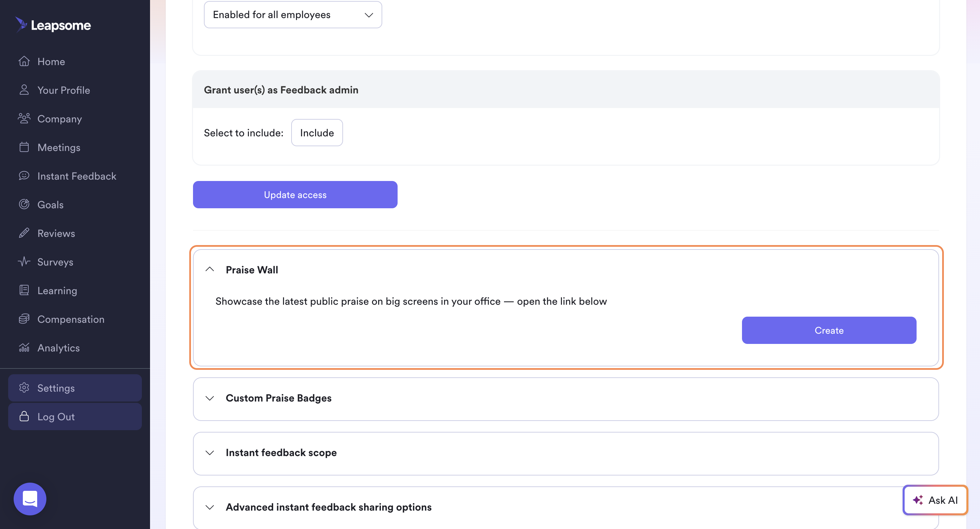Open the Company section
The image size is (980, 529).
coord(75,118)
